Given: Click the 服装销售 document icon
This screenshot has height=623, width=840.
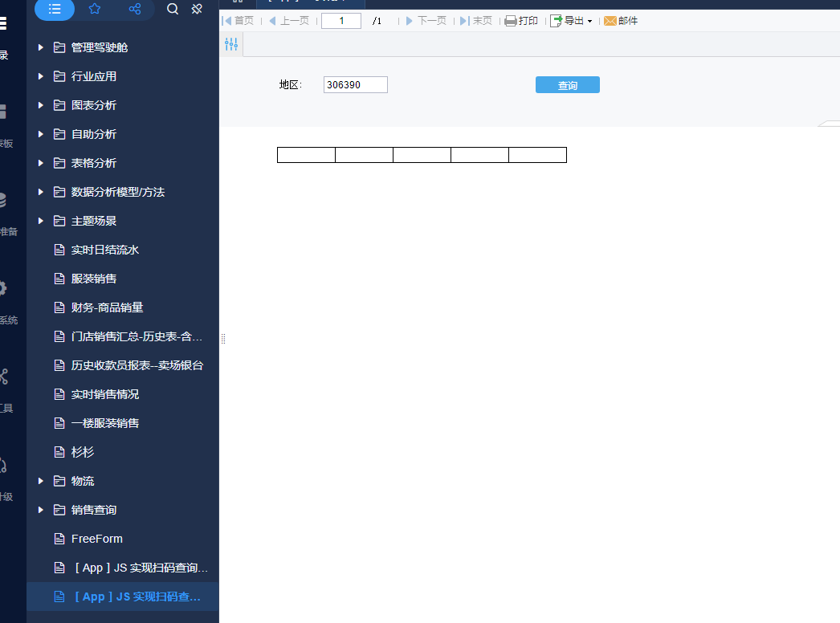Looking at the screenshot, I should tap(59, 279).
